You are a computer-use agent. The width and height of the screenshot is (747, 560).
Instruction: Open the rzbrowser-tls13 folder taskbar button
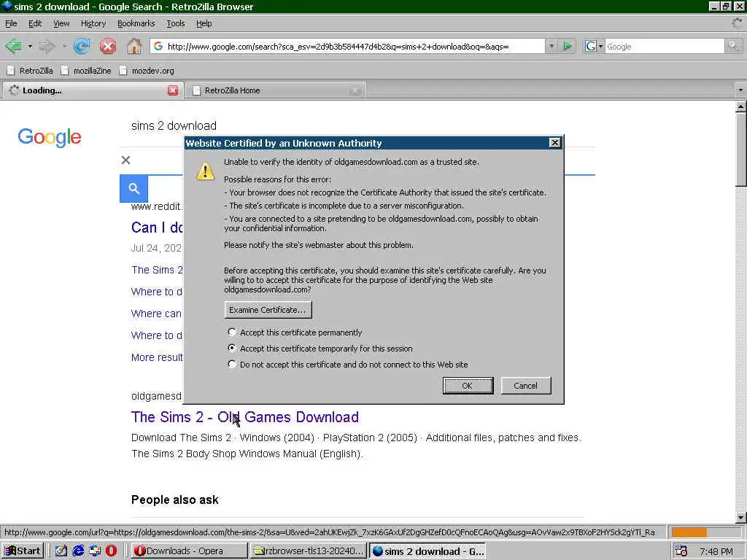click(309, 551)
